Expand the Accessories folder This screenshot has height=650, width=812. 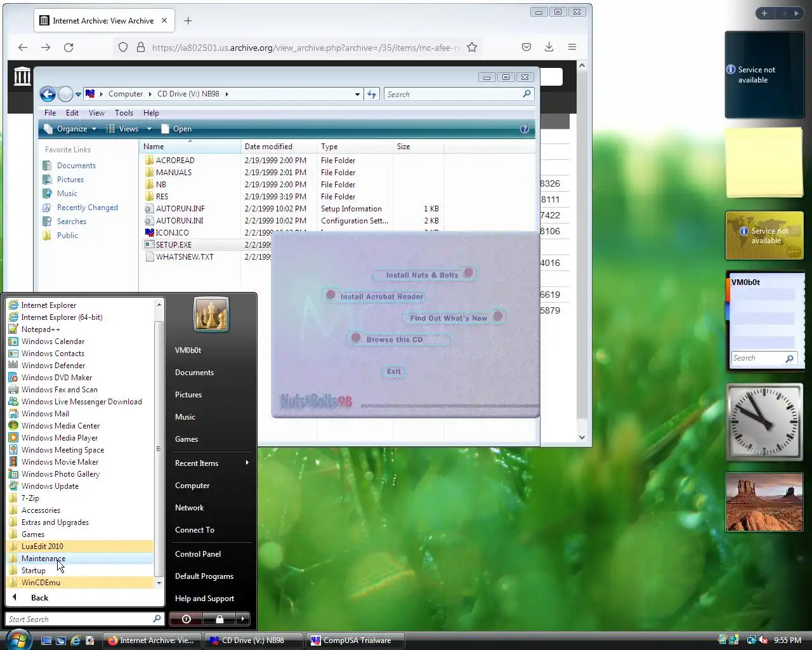click(41, 510)
